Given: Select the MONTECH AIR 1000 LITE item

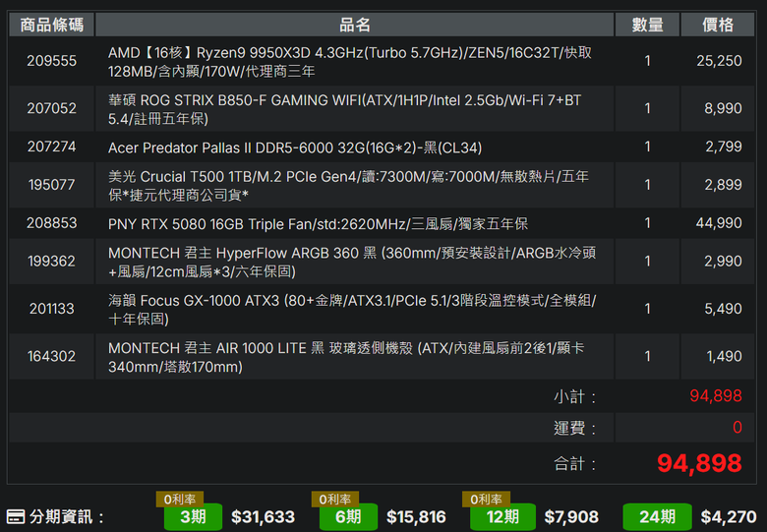Looking at the screenshot, I should pyautogui.click(x=346, y=357).
